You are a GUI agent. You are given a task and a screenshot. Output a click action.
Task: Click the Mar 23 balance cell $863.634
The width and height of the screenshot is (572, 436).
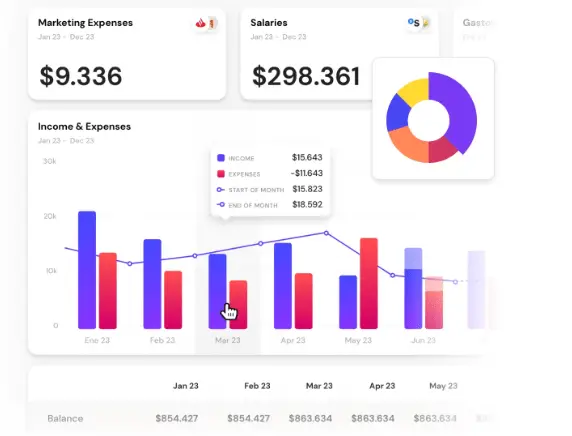coord(310,418)
